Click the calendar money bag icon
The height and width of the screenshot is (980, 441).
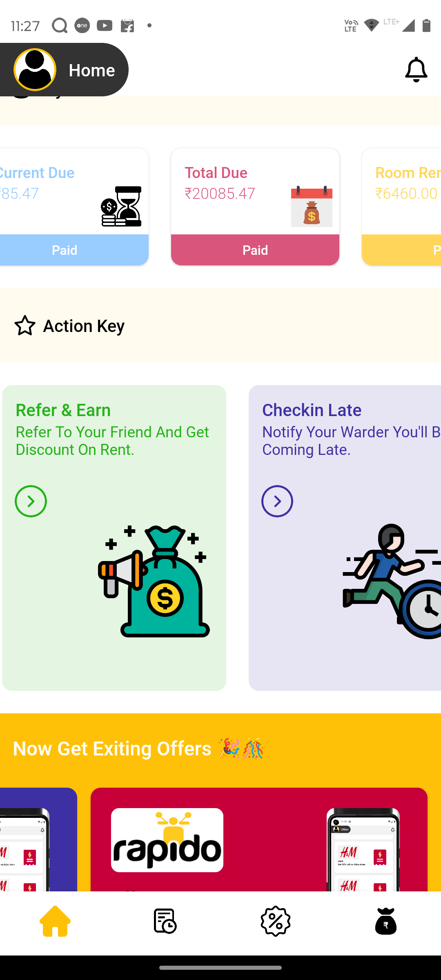(312, 206)
